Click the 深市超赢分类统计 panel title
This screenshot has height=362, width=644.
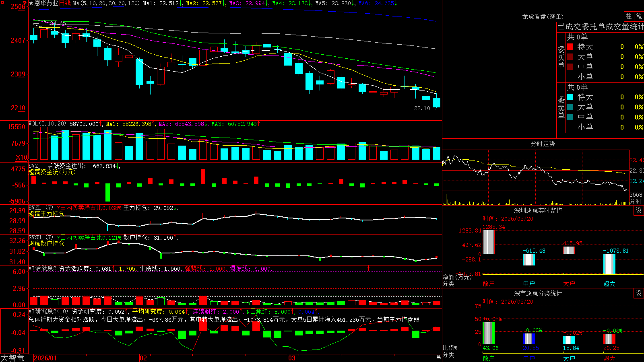pos(538,293)
